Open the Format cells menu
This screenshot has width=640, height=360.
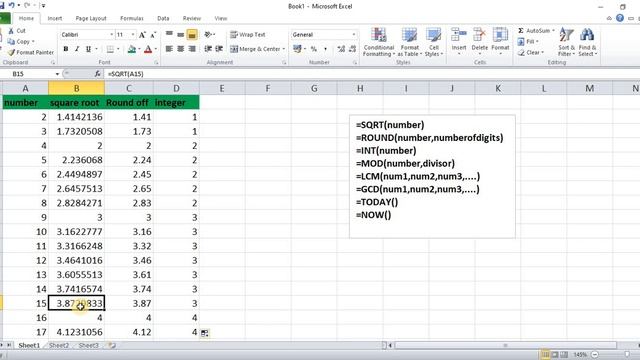500,41
